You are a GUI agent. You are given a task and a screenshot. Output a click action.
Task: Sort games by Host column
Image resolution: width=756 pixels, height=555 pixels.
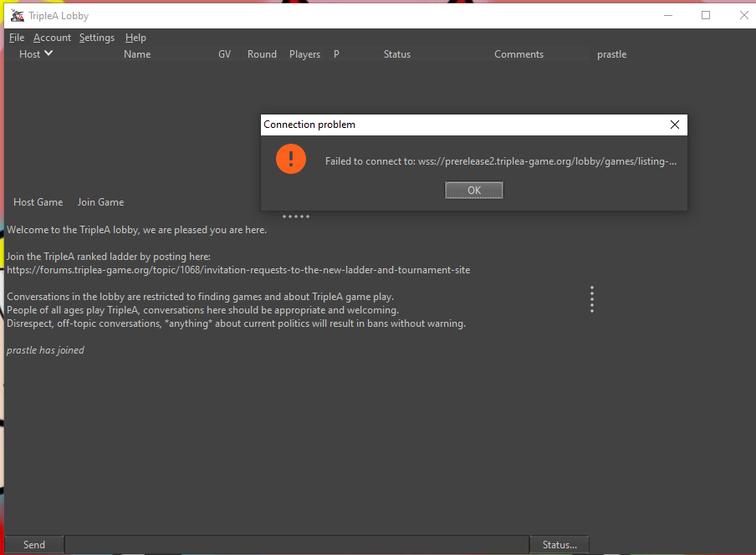(x=36, y=54)
